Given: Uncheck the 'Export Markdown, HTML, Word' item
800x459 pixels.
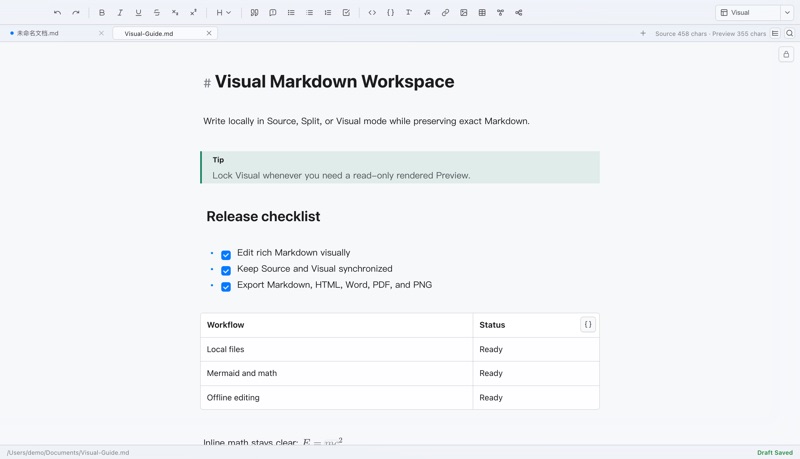Looking at the screenshot, I should pyautogui.click(x=226, y=287).
